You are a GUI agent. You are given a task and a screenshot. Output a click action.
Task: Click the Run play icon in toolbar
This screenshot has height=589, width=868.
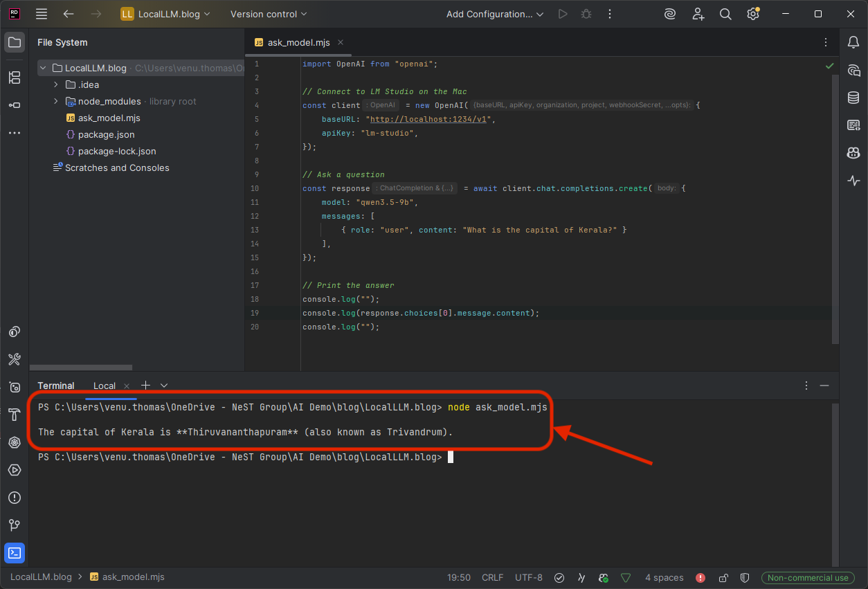563,14
